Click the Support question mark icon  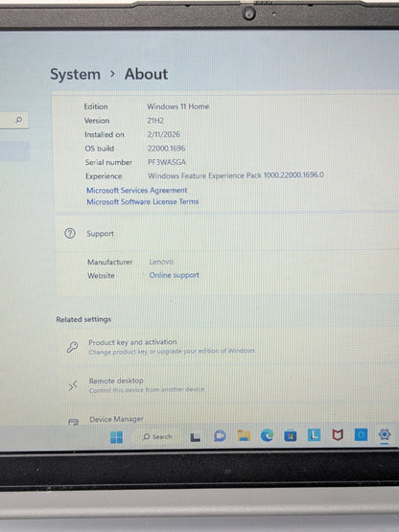point(70,234)
